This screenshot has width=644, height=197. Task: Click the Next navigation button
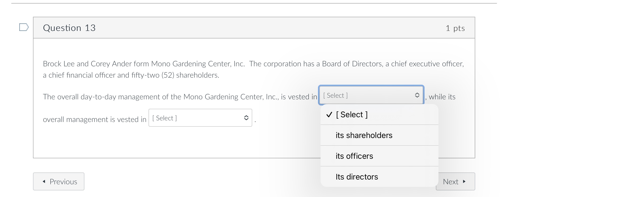pyautogui.click(x=455, y=181)
